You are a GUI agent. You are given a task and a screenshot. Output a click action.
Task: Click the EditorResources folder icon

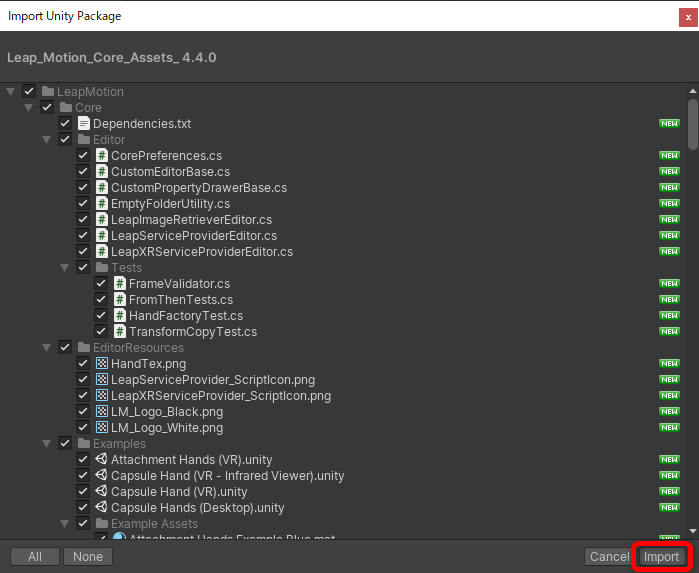(x=84, y=347)
